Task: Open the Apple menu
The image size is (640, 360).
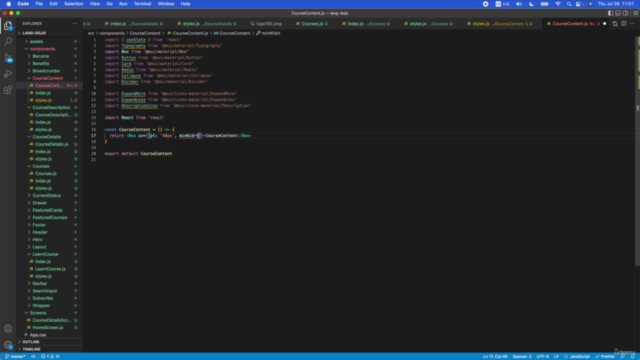Action: (x=9, y=4)
